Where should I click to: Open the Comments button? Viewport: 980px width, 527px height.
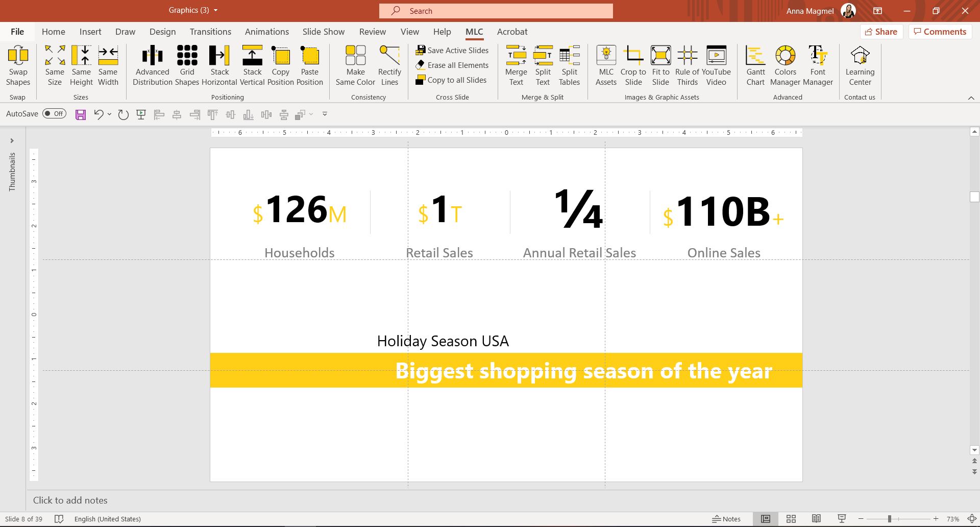940,32
